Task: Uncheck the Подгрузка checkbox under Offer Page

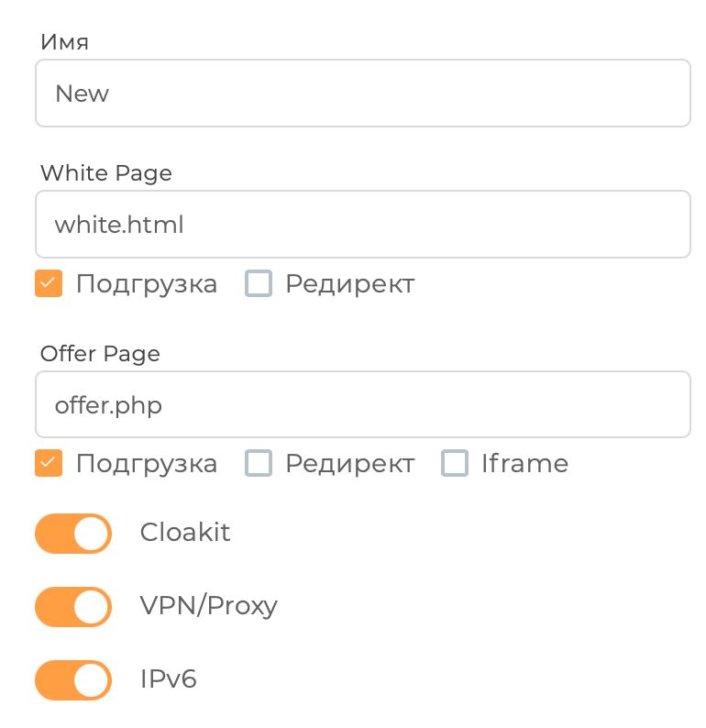Action: [49, 464]
